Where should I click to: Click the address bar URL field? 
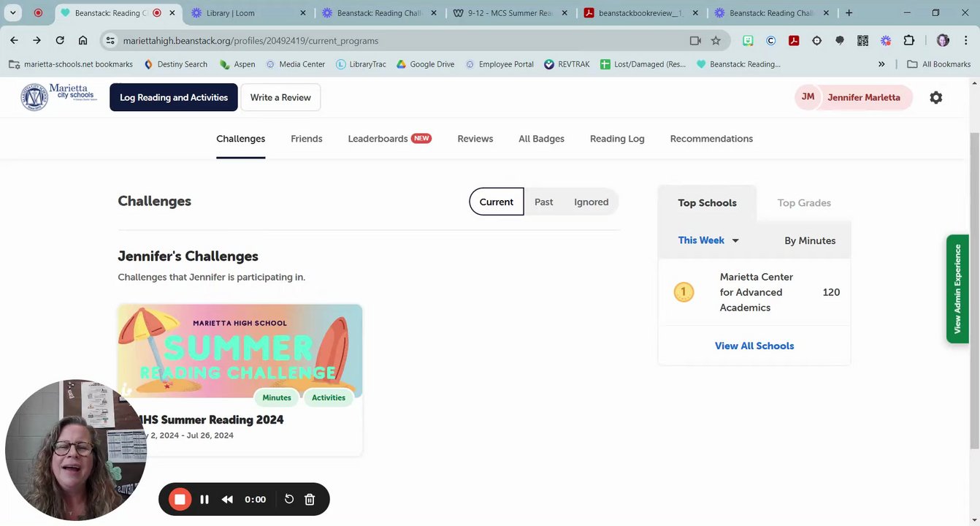pos(402,41)
